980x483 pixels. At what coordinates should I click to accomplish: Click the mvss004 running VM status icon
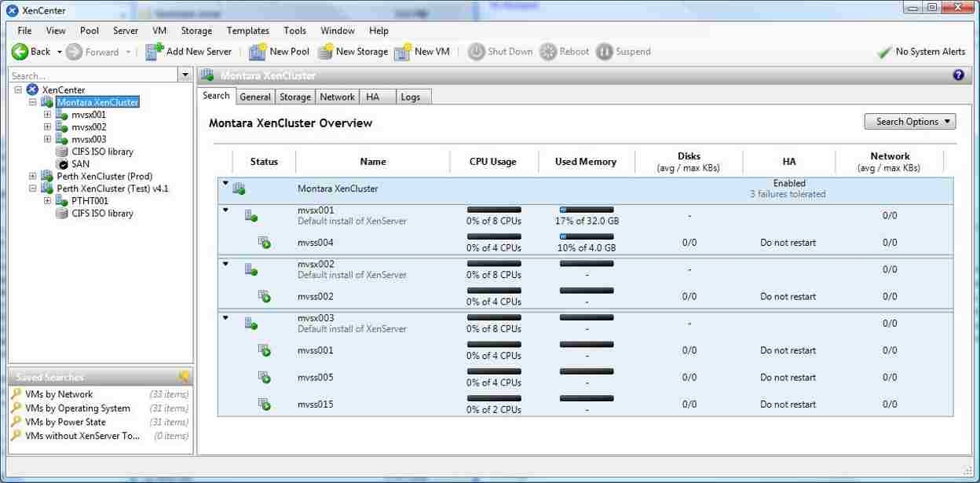[x=265, y=243]
